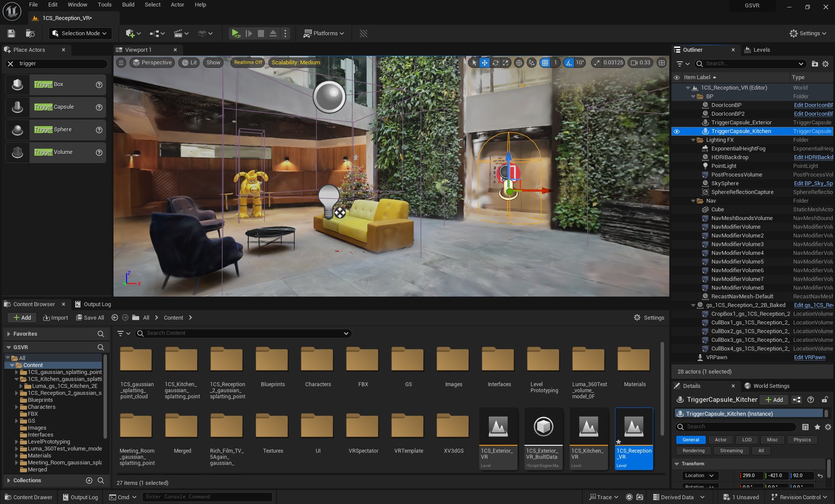Open Perspective view mode dropdown
The width and height of the screenshot is (835, 504).
click(x=152, y=63)
